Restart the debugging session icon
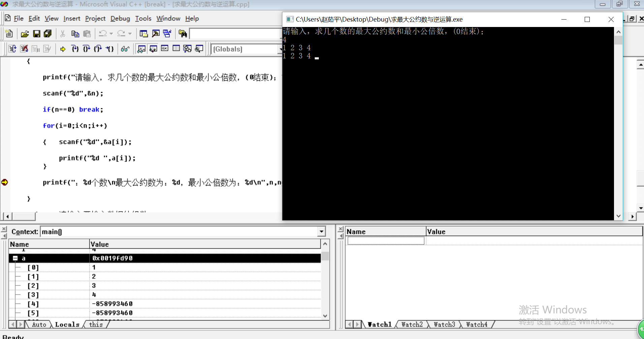Screen dimensions: 644x339 click(x=12, y=49)
